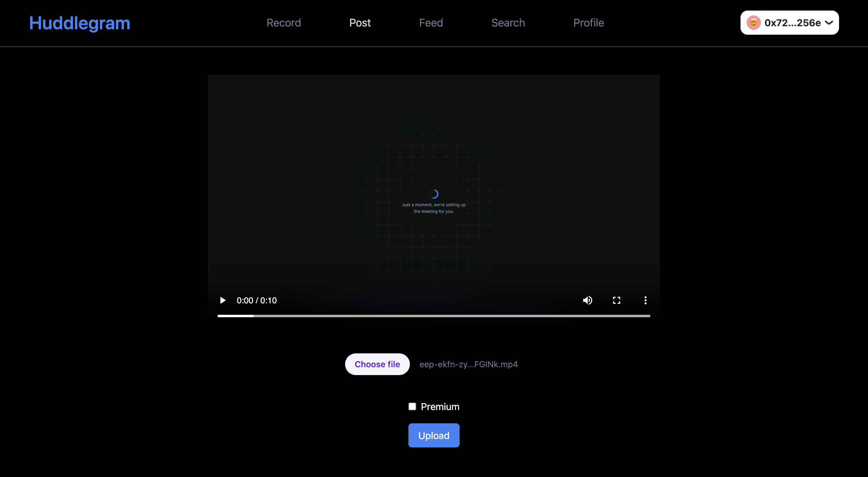Click the blue Upload button
The image size is (868, 477).
[434, 435]
